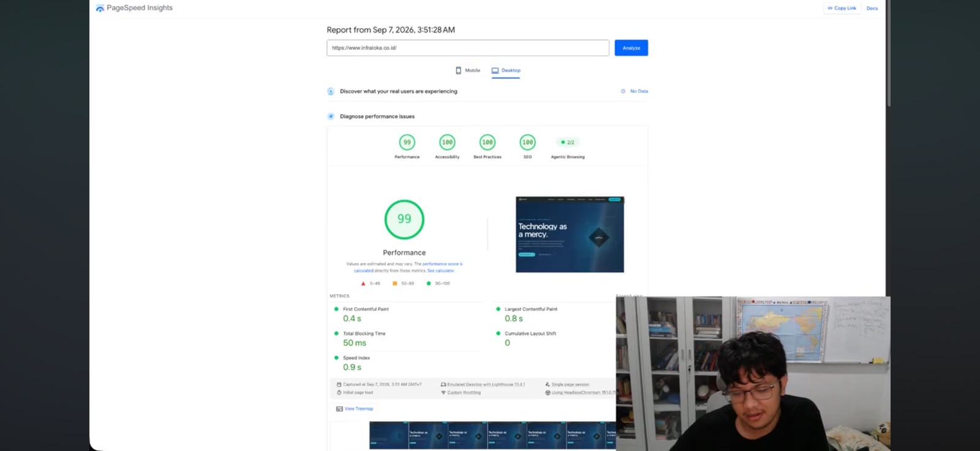Switch to the Mobile tab

tap(468, 70)
